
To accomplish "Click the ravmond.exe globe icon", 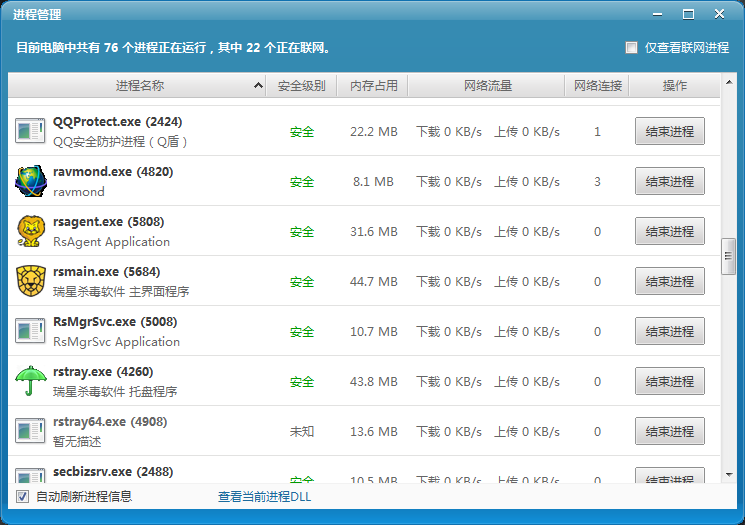I will pyautogui.click(x=30, y=181).
